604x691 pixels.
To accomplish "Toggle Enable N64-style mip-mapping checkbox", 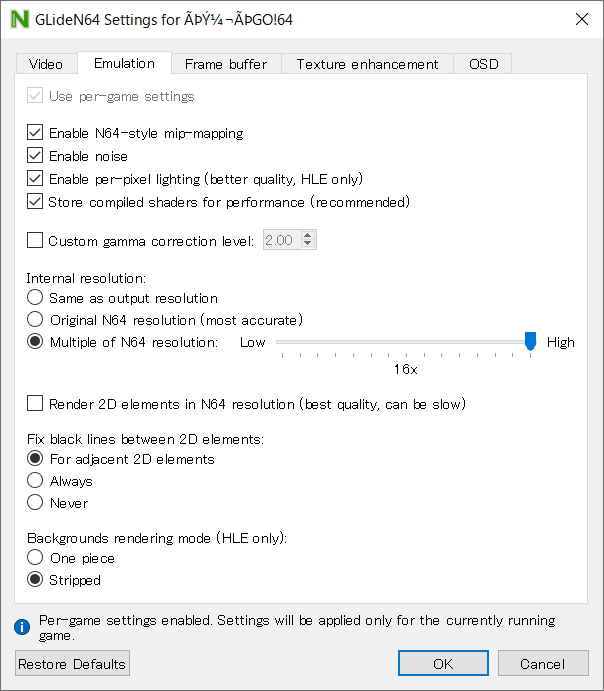I will [36, 133].
